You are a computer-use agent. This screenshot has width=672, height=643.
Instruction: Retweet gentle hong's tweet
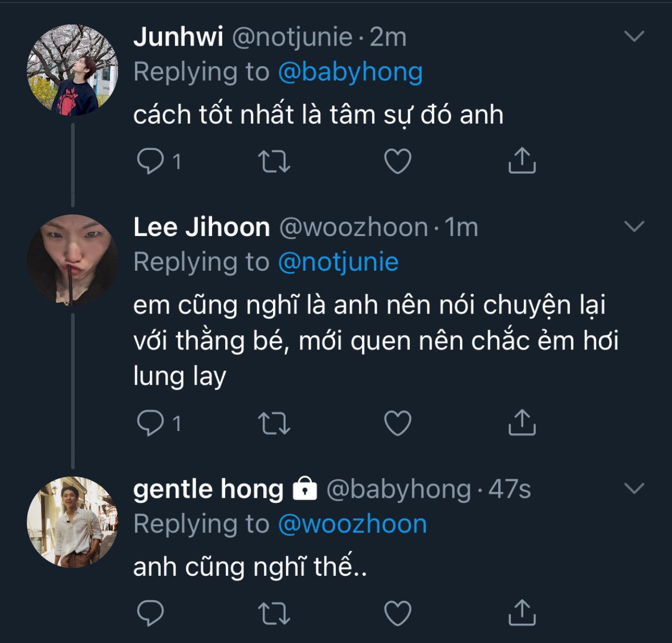tap(274, 613)
